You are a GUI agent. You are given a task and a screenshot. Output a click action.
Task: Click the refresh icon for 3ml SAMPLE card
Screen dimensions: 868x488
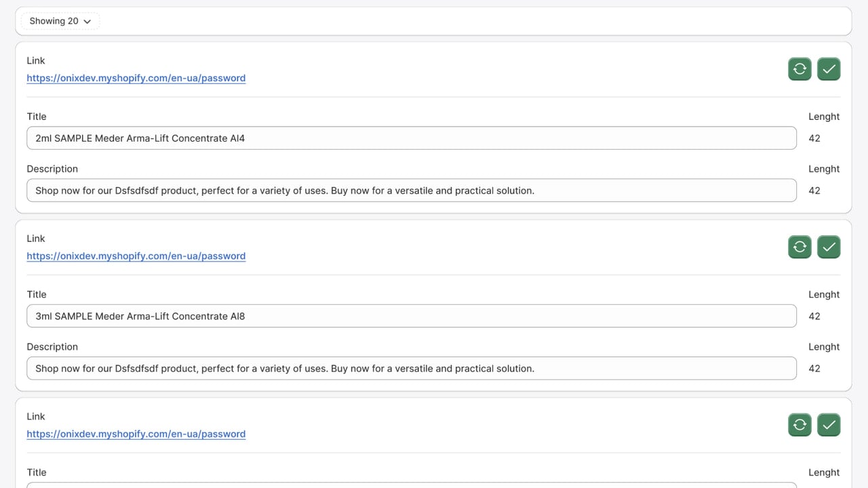(800, 247)
